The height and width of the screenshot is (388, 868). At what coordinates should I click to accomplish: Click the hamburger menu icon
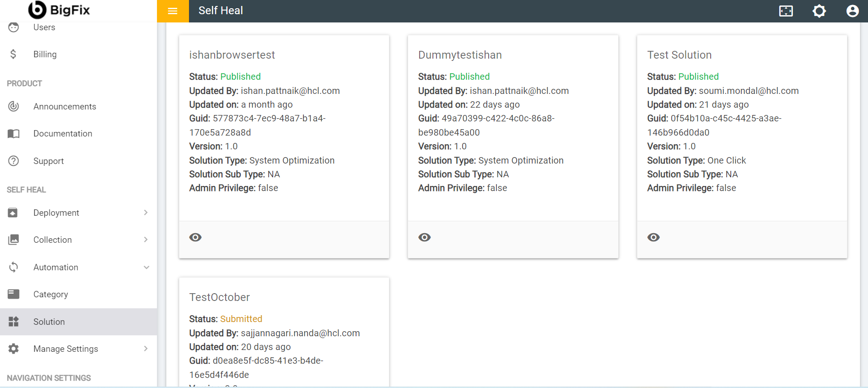[x=173, y=11]
